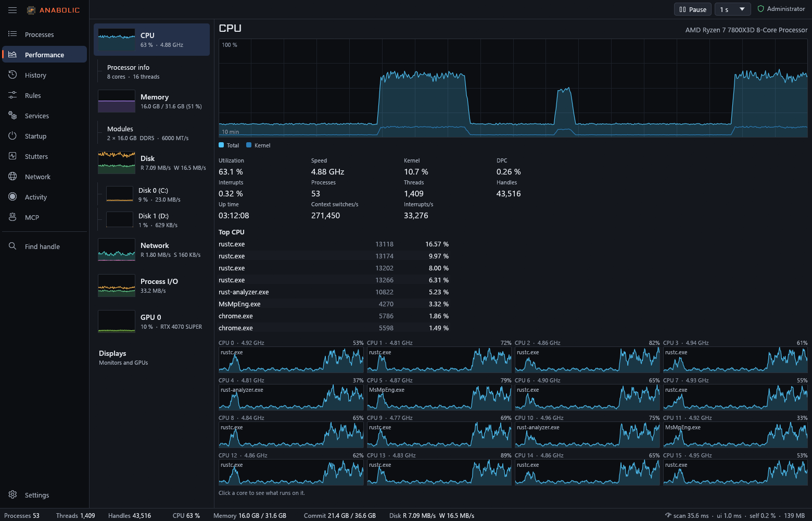The width and height of the screenshot is (812, 521).
Task: Click the Startup power icon
Action: [12, 136]
